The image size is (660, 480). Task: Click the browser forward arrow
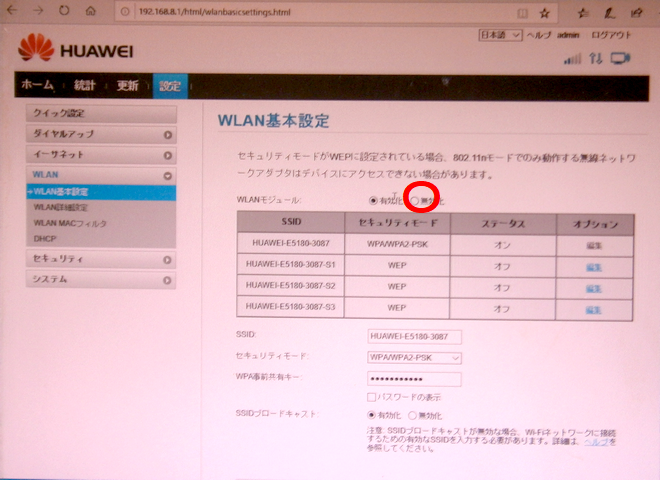tap(38, 10)
